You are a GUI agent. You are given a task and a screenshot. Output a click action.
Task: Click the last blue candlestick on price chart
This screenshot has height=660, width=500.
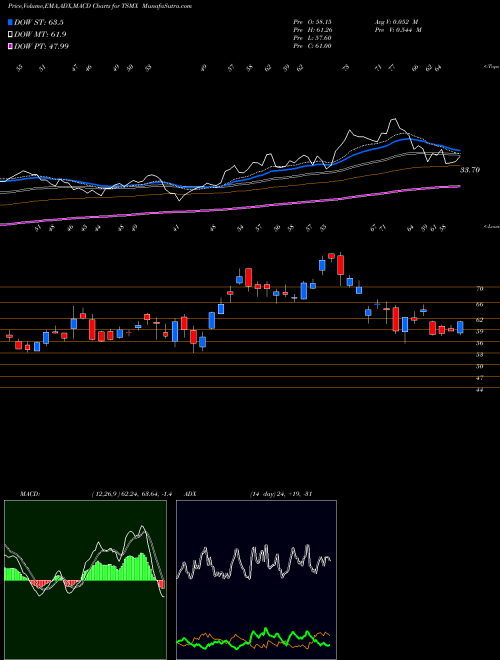[460, 327]
